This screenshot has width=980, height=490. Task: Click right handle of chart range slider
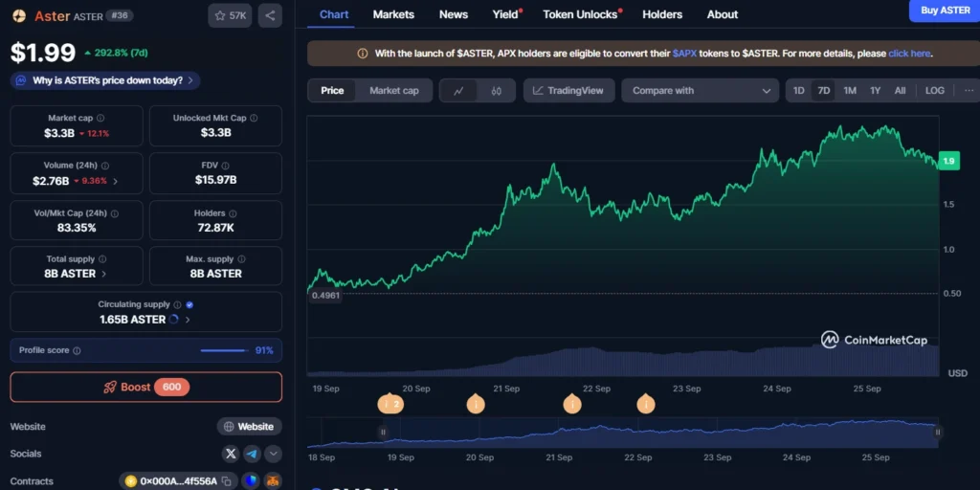point(938,433)
